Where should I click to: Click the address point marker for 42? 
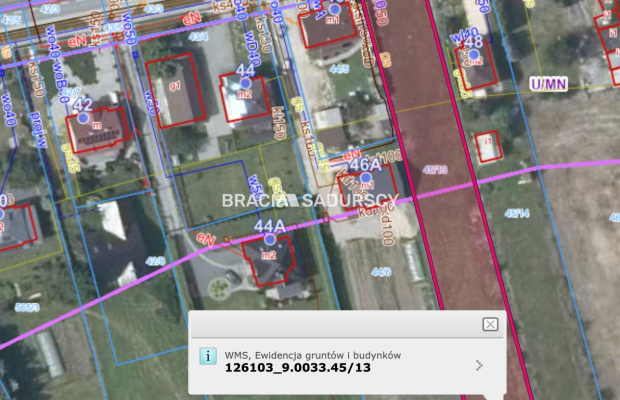point(83,118)
